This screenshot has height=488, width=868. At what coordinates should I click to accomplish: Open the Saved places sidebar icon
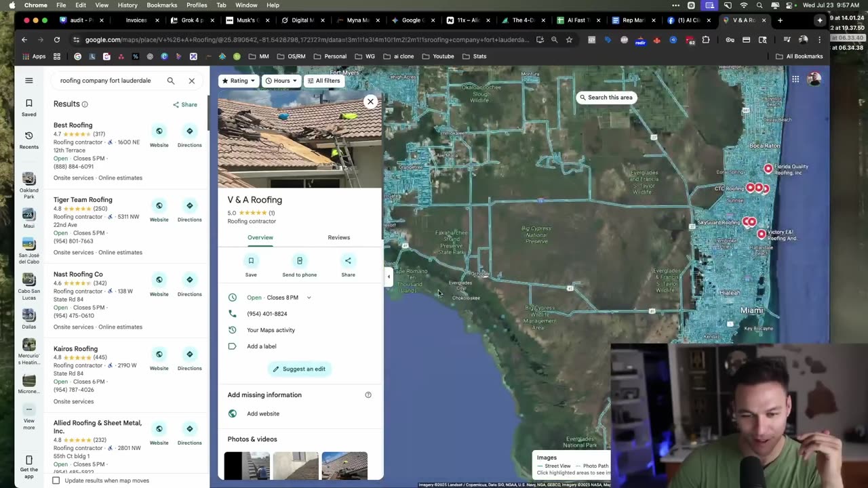(28, 108)
